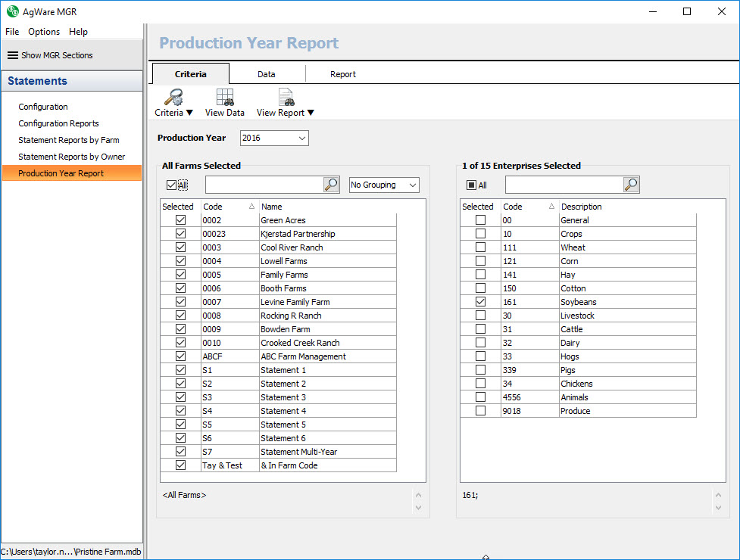Expand the No Grouping dropdown

click(412, 185)
